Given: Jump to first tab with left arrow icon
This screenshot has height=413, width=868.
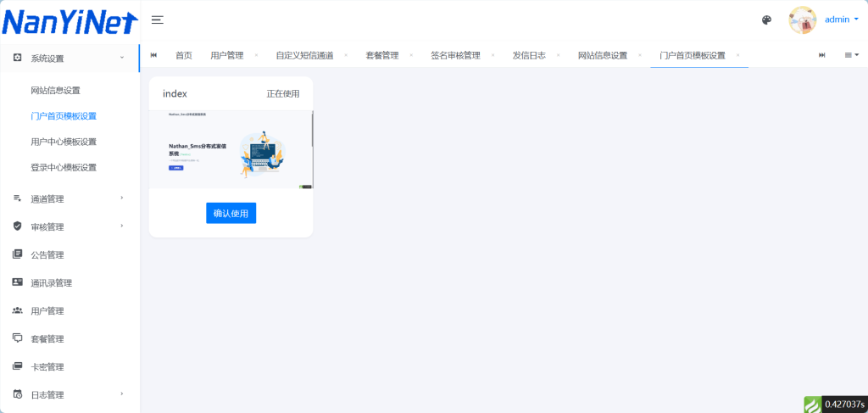Looking at the screenshot, I should (153, 55).
